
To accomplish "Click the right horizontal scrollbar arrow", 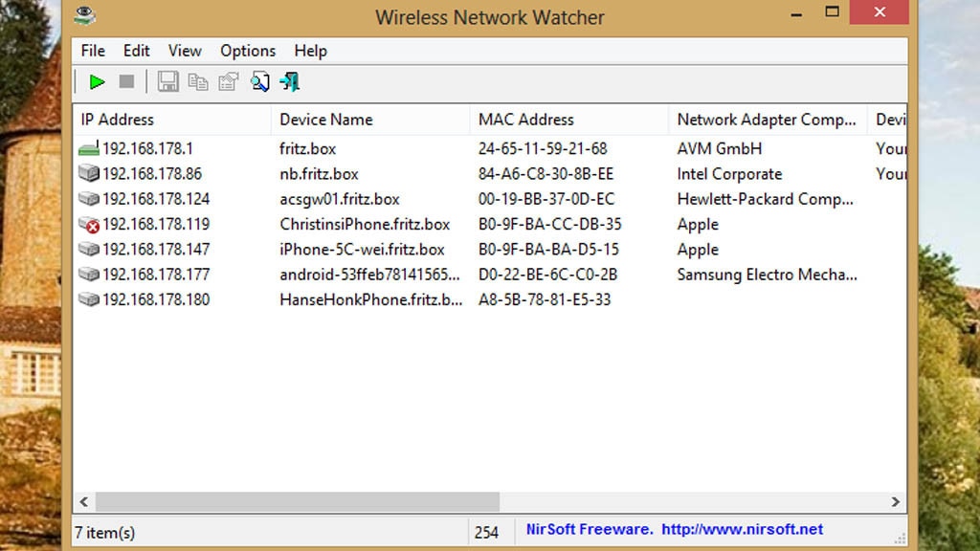I will [894, 502].
